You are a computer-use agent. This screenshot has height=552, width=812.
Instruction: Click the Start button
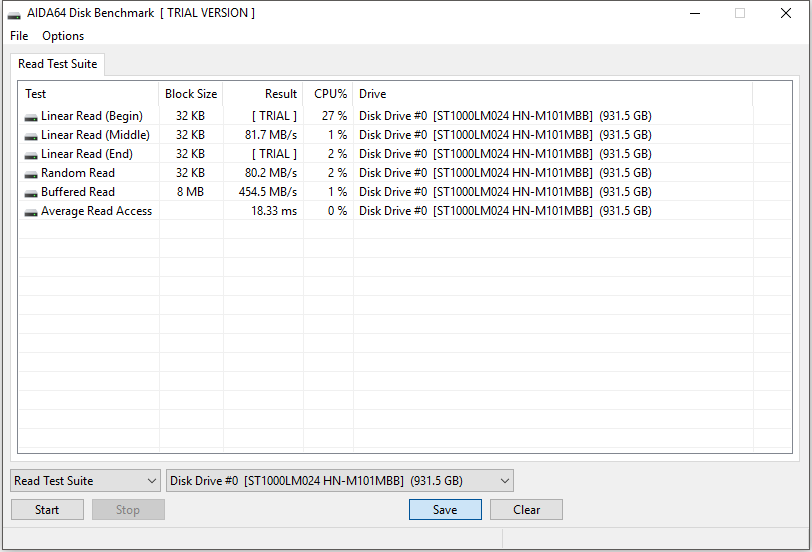point(47,510)
